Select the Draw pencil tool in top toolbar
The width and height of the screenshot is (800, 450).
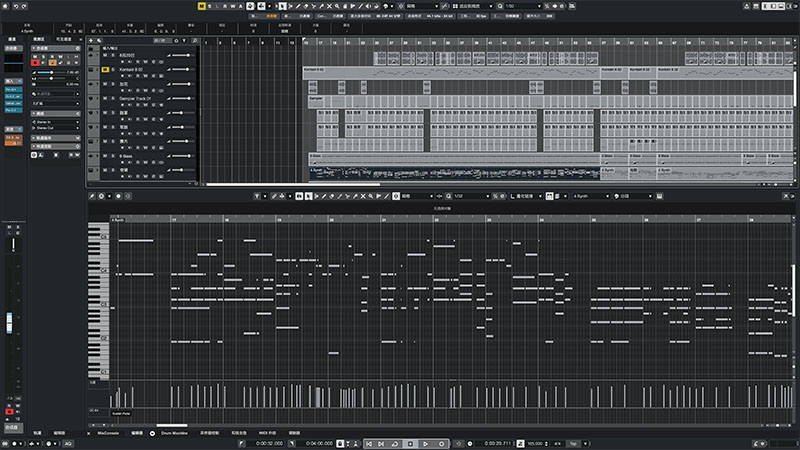pos(298,6)
